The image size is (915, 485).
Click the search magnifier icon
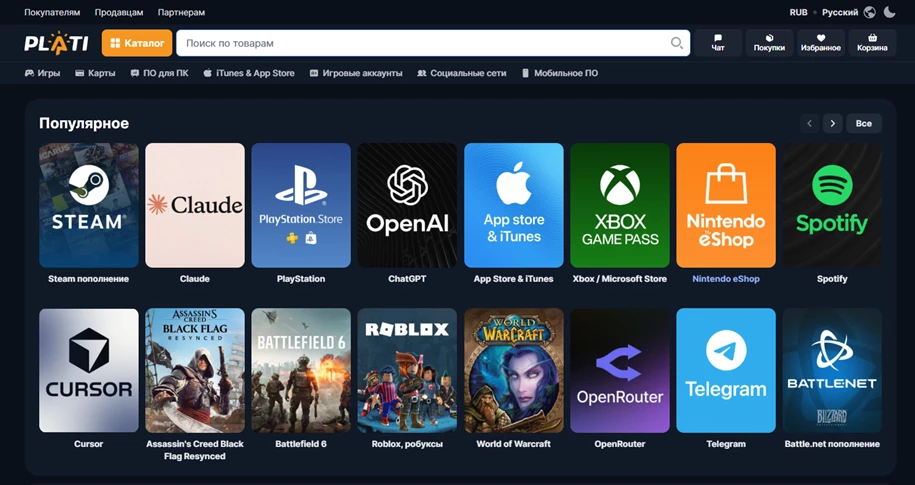point(676,43)
